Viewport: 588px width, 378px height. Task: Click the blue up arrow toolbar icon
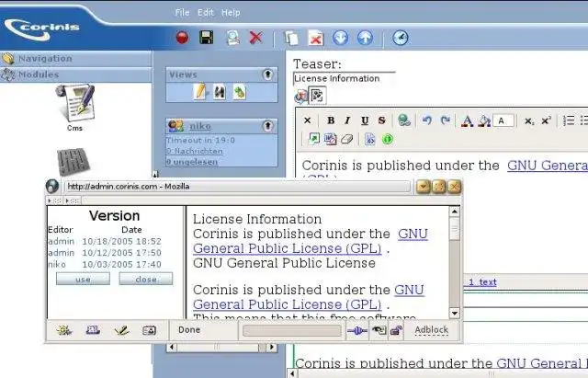click(x=365, y=38)
